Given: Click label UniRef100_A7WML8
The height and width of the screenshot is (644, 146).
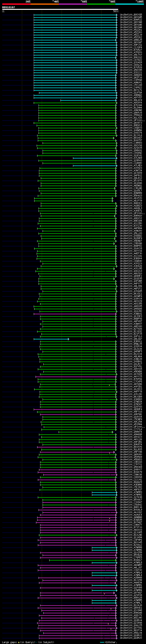Looking at the screenshot, I should [x=131, y=562].
